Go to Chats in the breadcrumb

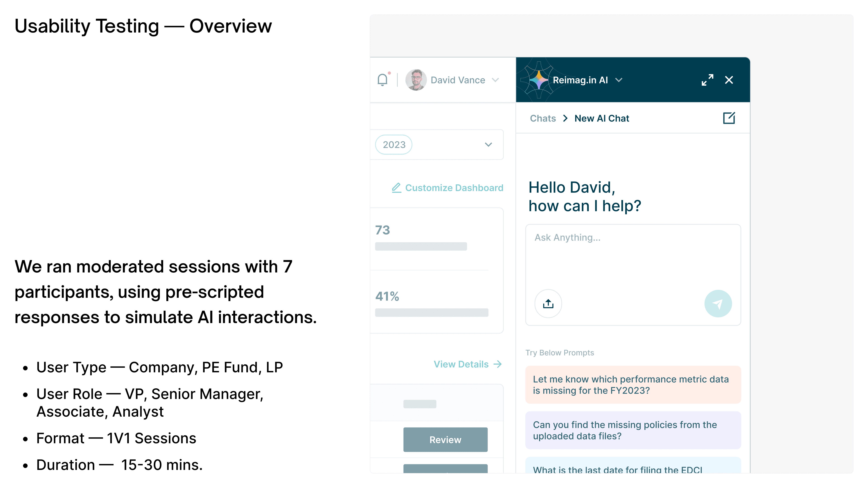pyautogui.click(x=542, y=118)
